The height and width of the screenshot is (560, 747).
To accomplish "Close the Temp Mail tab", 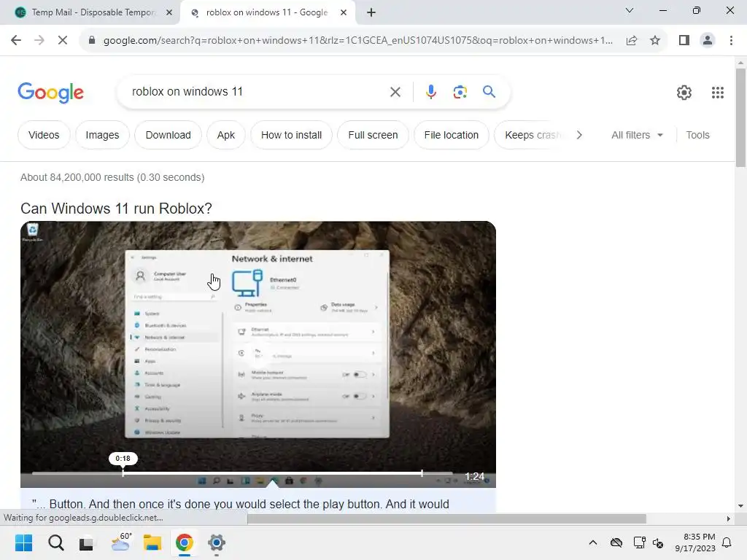I will [x=169, y=12].
